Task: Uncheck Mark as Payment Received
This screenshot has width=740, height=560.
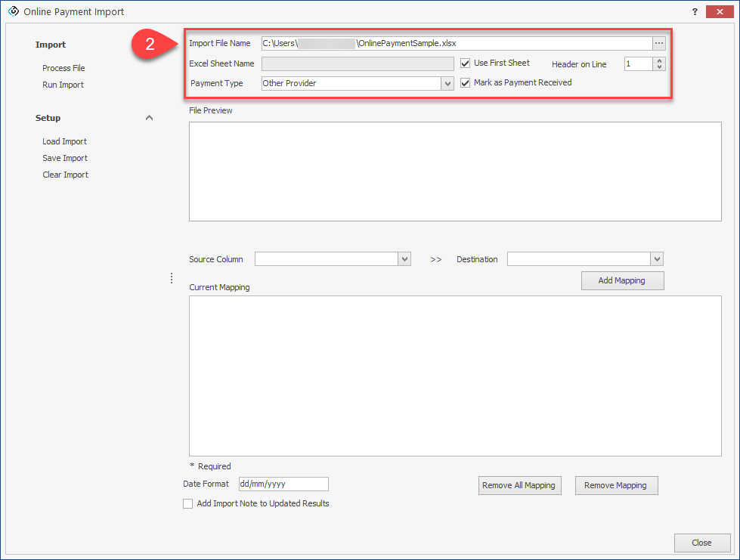Action: [466, 83]
